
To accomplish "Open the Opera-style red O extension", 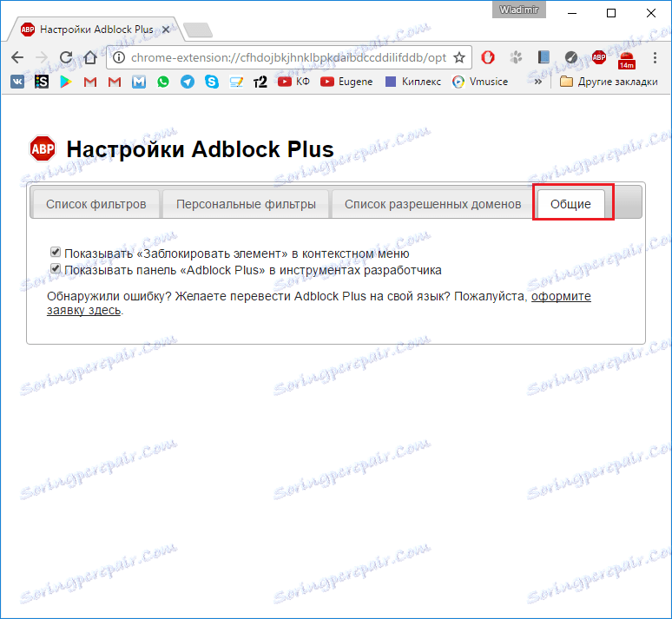I will click(488, 57).
